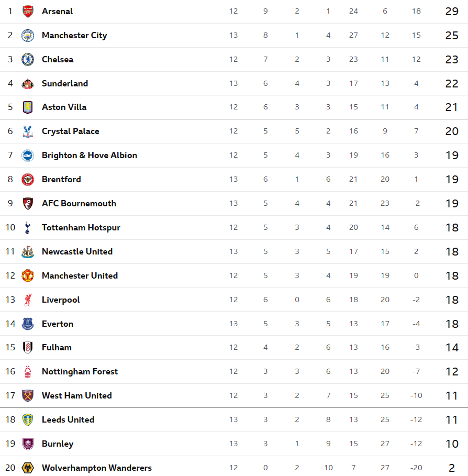This screenshot has height=476, width=468.
Task: Open the Nottingham Forest team link
Action: coord(80,371)
